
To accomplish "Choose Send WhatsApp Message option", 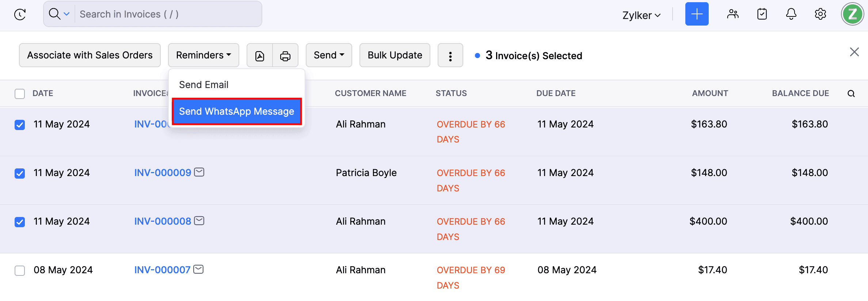I will [x=237, y=111].
